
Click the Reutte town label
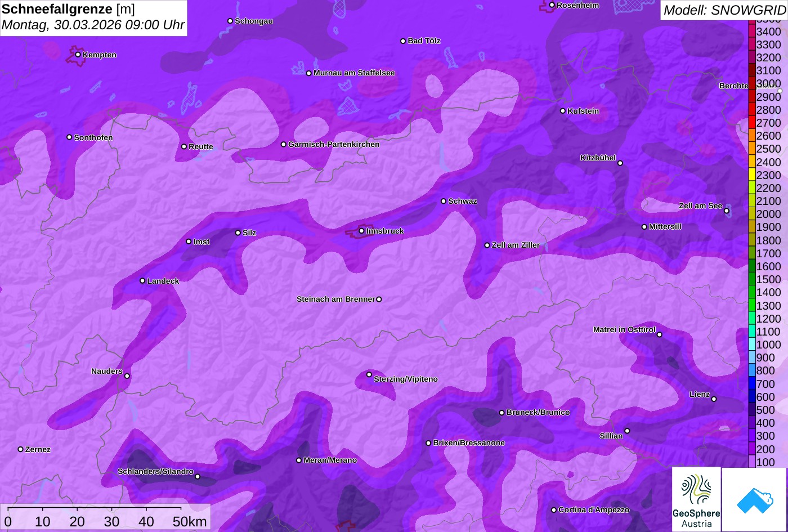201,146
